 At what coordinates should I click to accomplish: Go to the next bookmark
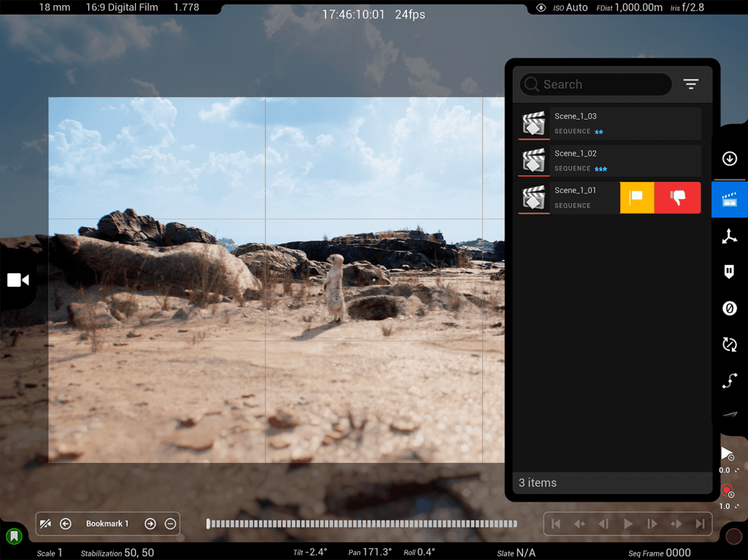(150, 523)
